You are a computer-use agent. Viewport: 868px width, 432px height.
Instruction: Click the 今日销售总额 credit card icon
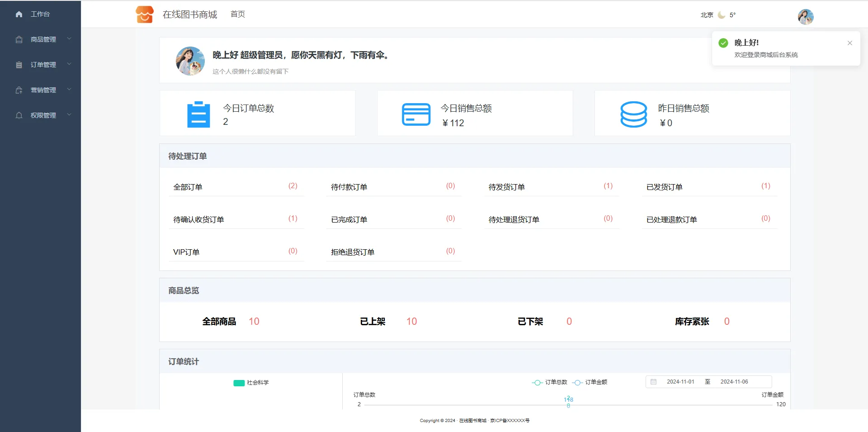point(416,114)
